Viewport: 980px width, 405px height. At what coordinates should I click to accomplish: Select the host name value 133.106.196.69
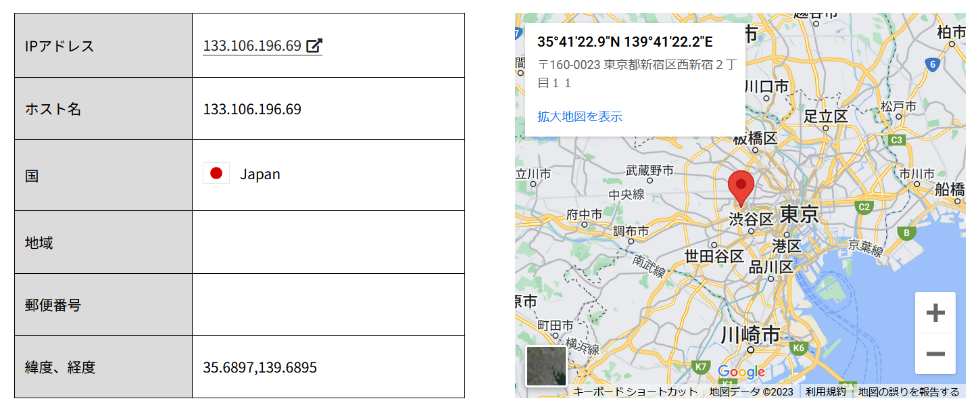(x=252, y=109)
